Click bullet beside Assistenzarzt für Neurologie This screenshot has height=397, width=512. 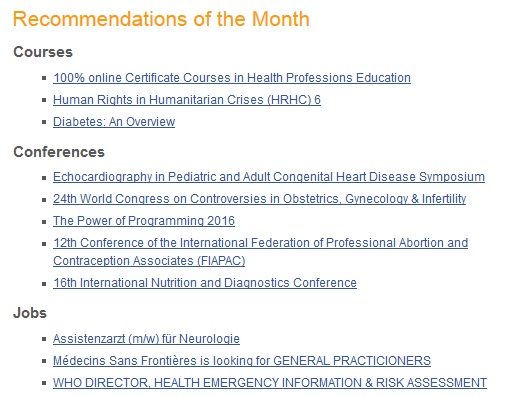tap(44, 339)
